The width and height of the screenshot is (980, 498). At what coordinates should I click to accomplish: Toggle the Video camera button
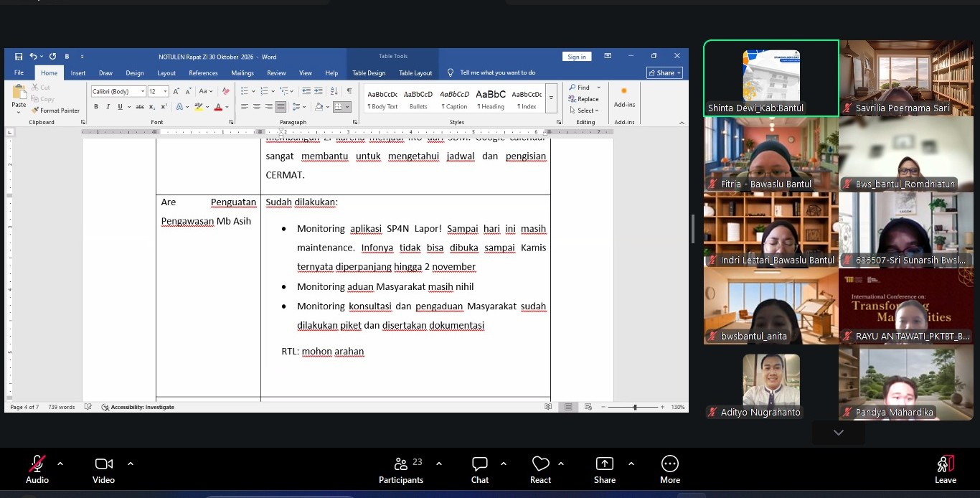[103, 470]
